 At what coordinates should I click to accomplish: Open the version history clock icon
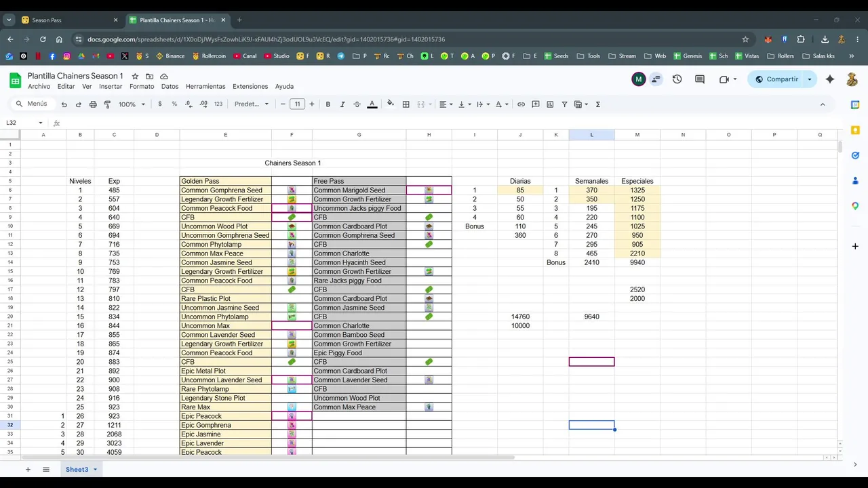677,79
